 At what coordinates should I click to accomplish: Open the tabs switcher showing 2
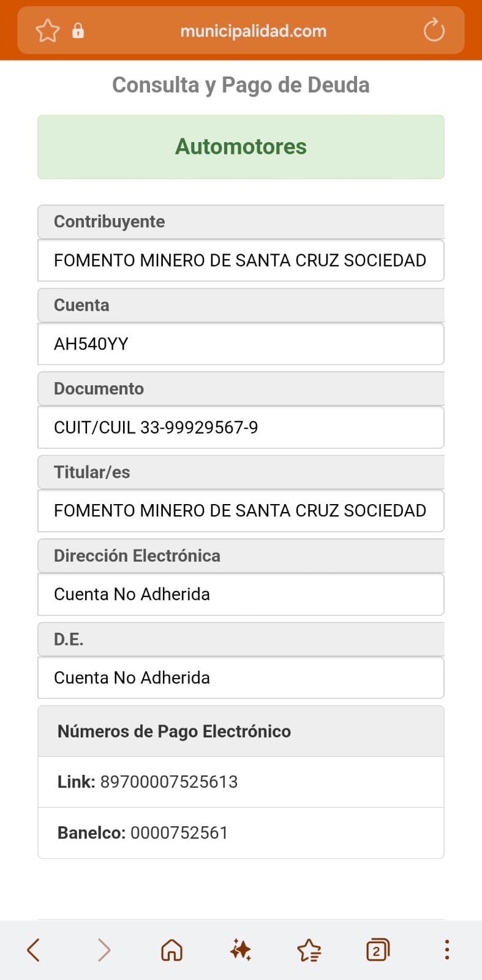(x=378, y=950)
